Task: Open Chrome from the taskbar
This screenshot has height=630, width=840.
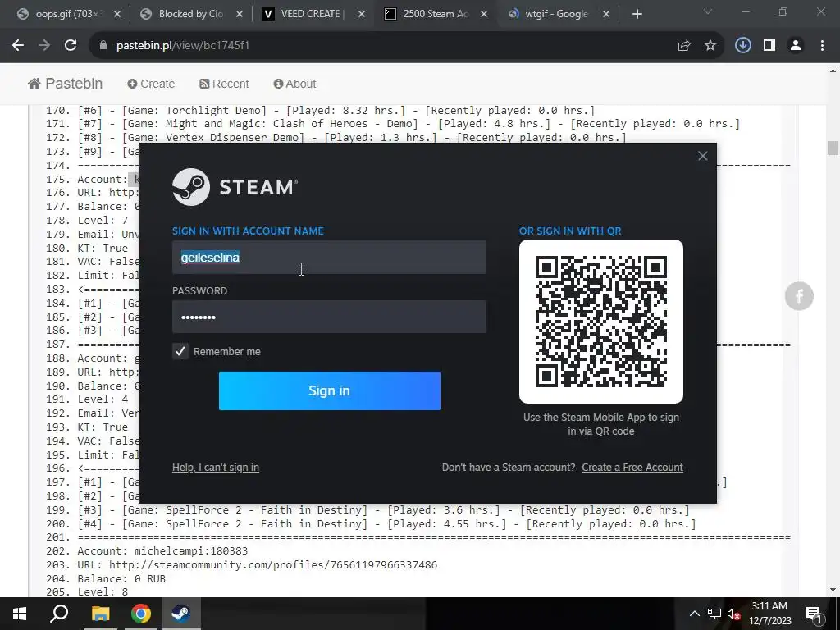Action: [x=141, y=614]
